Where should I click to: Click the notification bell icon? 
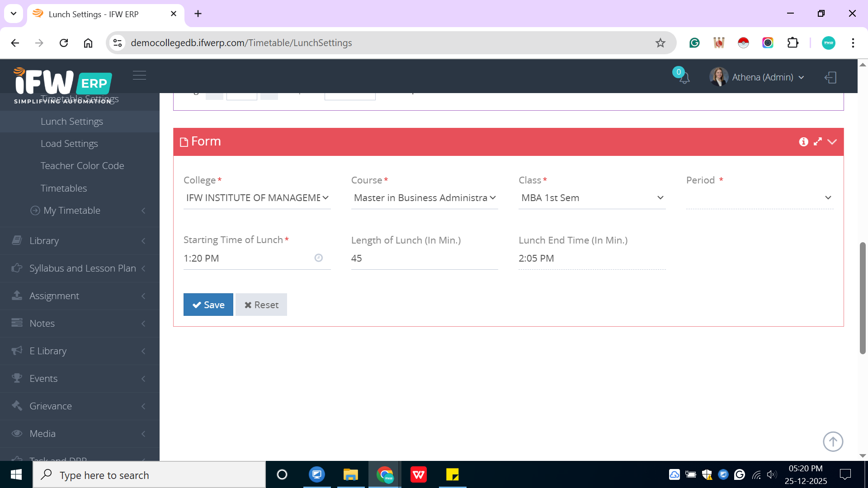click(x=684, y=78)
